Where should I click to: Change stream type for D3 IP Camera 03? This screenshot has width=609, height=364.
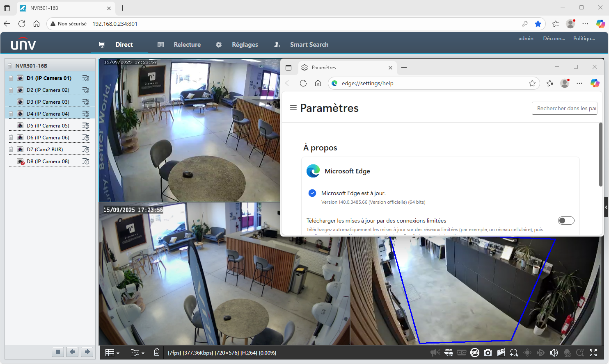[86, 102]
